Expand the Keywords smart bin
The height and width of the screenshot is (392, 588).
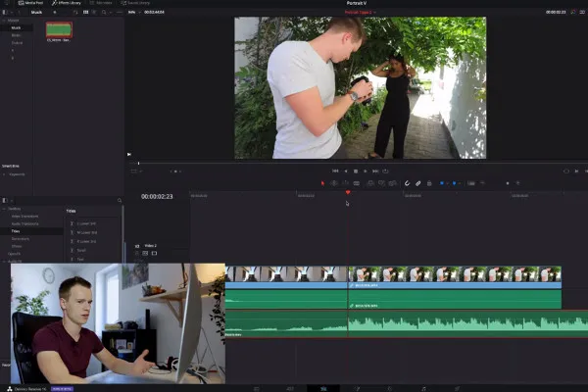point(4,174)
